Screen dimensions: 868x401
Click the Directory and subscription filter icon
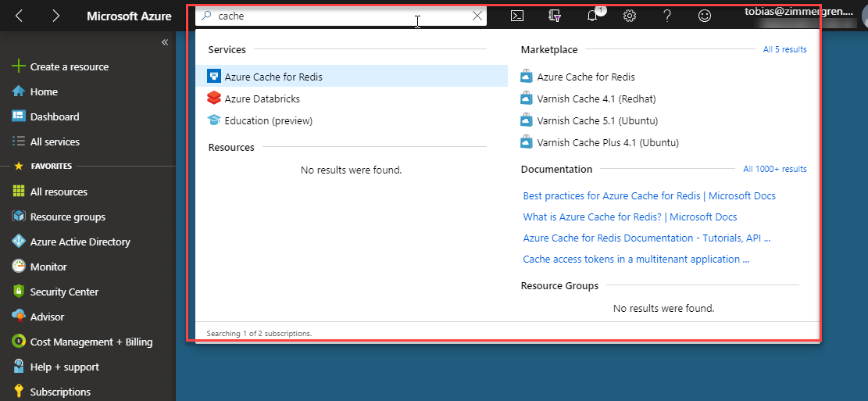point(555,16)
